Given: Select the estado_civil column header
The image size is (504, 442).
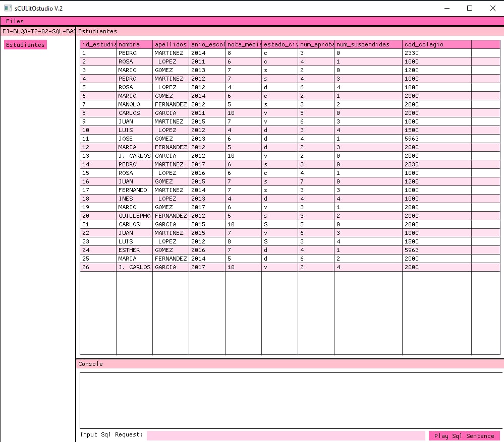Looking at the screenshot, I should click(x=279, y=44).
